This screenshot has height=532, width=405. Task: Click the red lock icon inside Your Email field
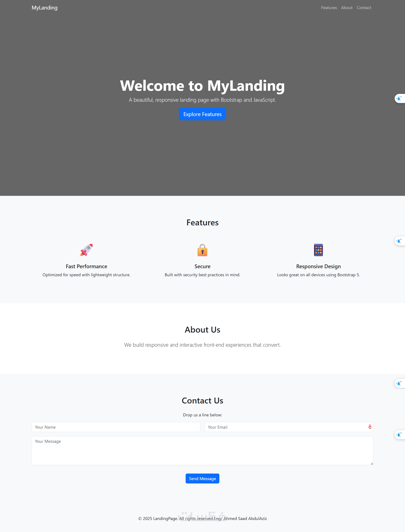[370, 427]
